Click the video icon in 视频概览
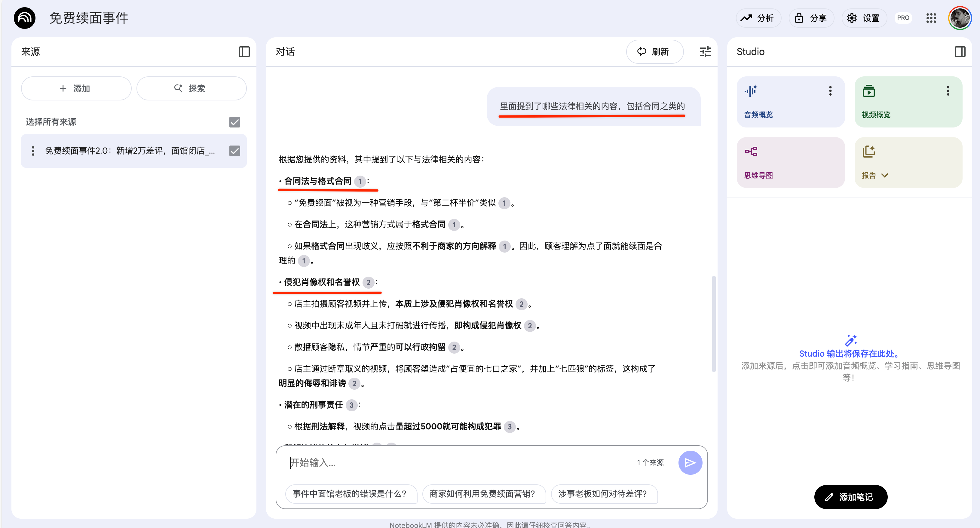Viewport: 980px width, 528px height. (x=868, y=91)
